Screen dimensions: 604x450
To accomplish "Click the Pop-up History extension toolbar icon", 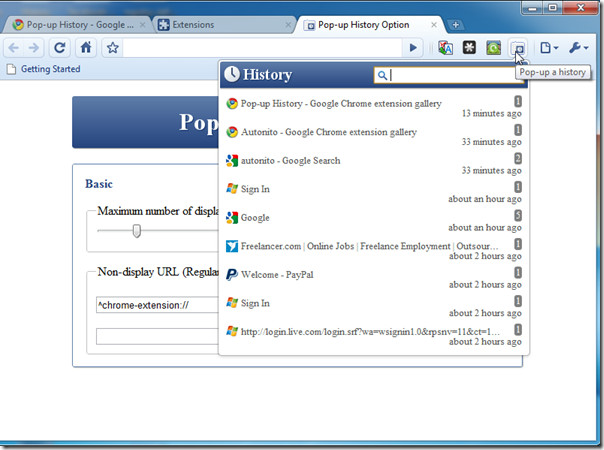I will 518,48.
